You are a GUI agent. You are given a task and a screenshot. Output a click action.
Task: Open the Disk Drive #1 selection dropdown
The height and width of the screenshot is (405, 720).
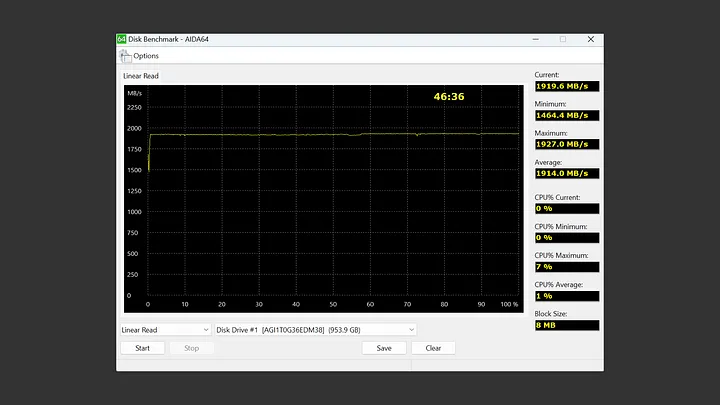[315, 329]
